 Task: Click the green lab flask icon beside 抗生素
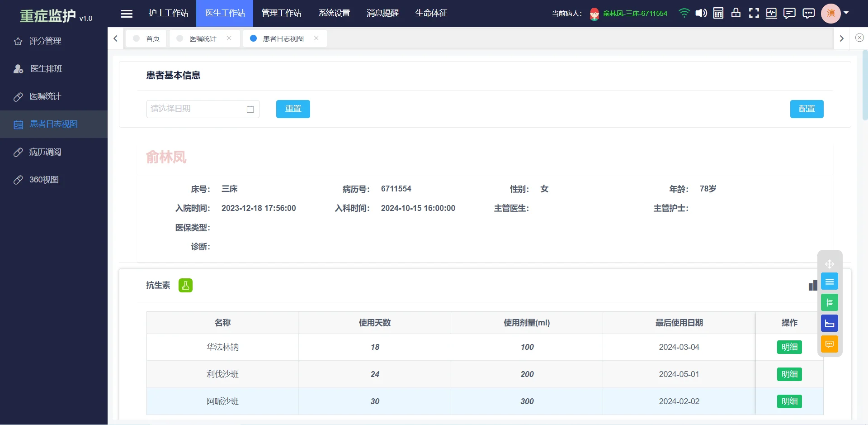[x=185, y=285]
